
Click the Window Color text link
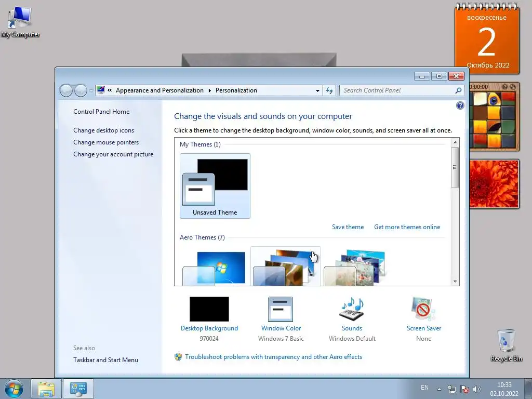pos(281,328)
